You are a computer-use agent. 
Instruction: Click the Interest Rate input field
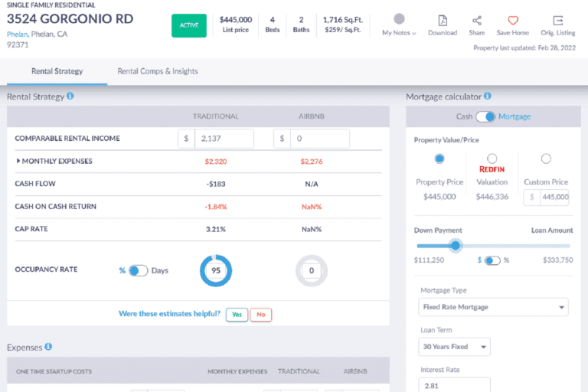[455, 386]
